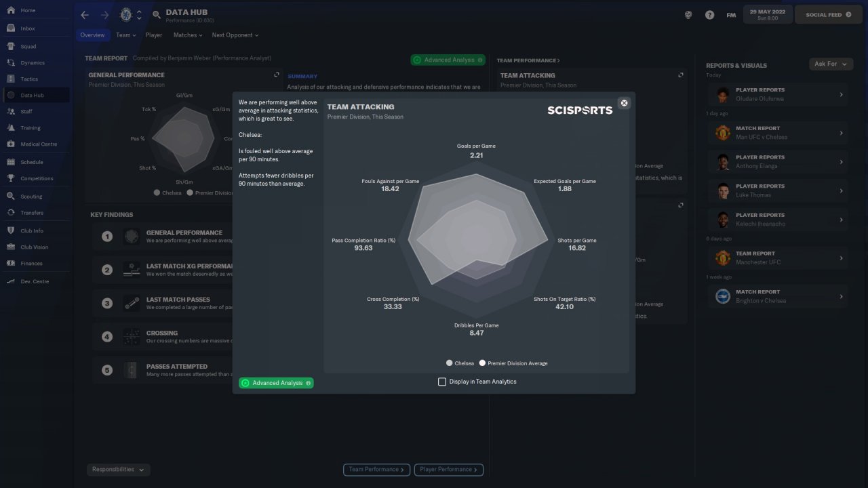Open the Crossing key finding
This screenshot has width=868, height=488.
pyautogui.click(x=163, y=336)
